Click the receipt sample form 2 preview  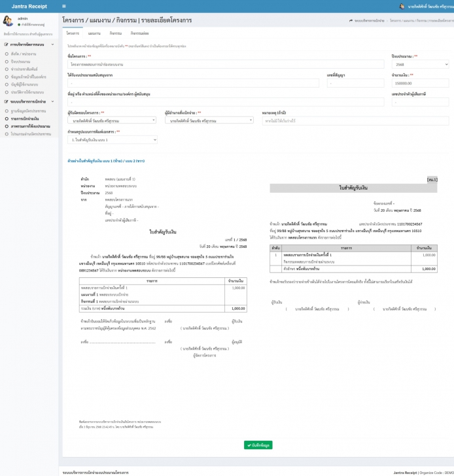tap(353, 245)
